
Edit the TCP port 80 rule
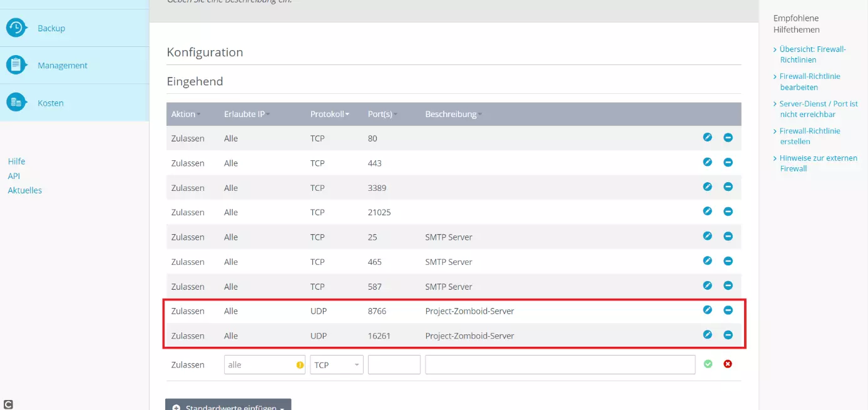707,137
